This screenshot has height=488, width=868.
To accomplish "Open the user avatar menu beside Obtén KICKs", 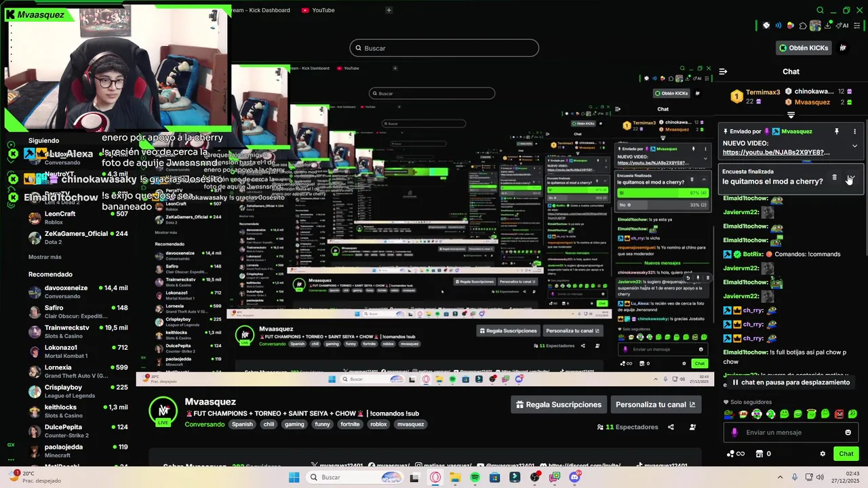I will 843,48.
